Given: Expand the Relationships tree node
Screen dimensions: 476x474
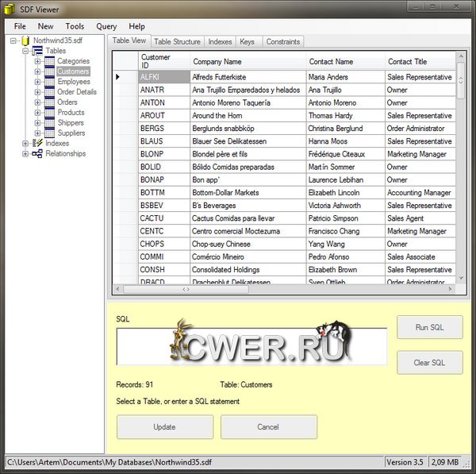Looking at the screenshot, I should [x=25, y=154].
